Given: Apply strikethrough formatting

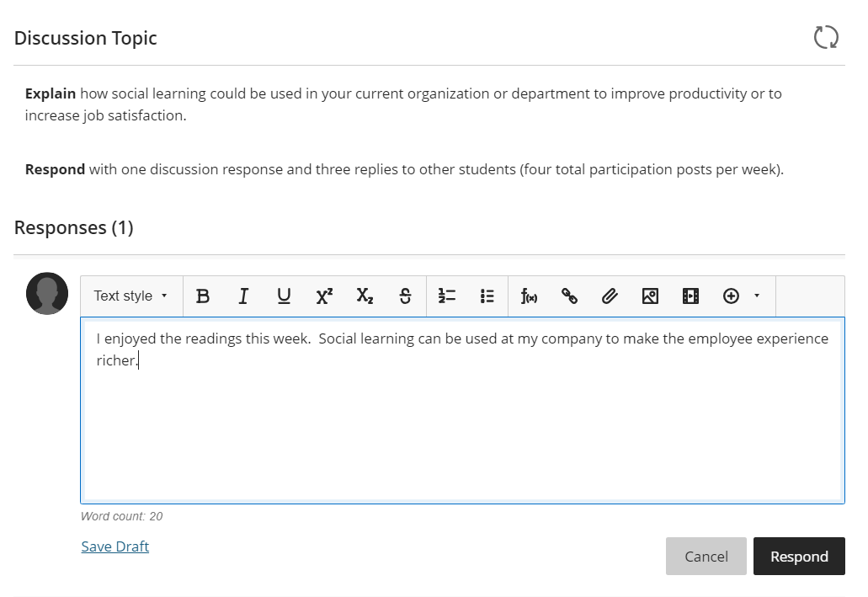Looking at the screenshot, I should click(405, 296).
